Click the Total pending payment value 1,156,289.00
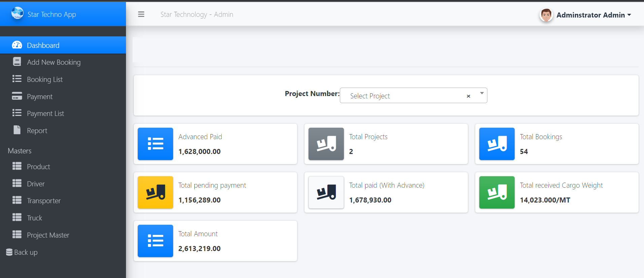644x278 pixels. click(199, 200)
